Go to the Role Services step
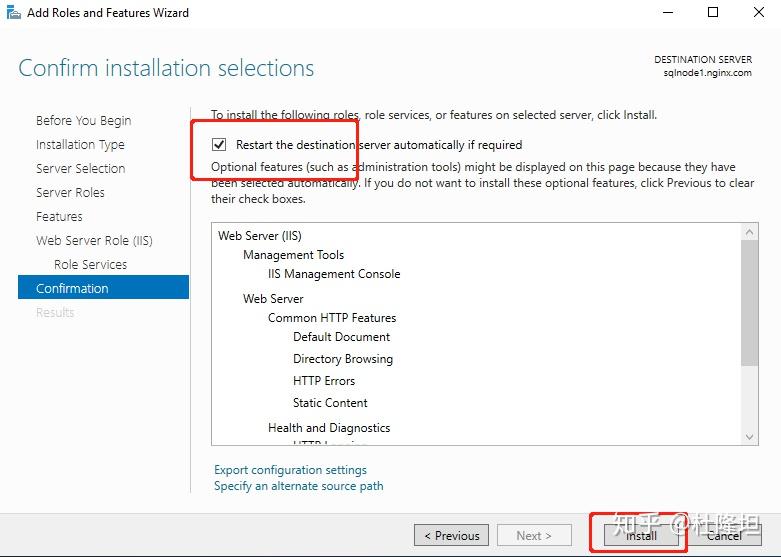The width and height of the screenshot is (781, 557). point(90,264)
